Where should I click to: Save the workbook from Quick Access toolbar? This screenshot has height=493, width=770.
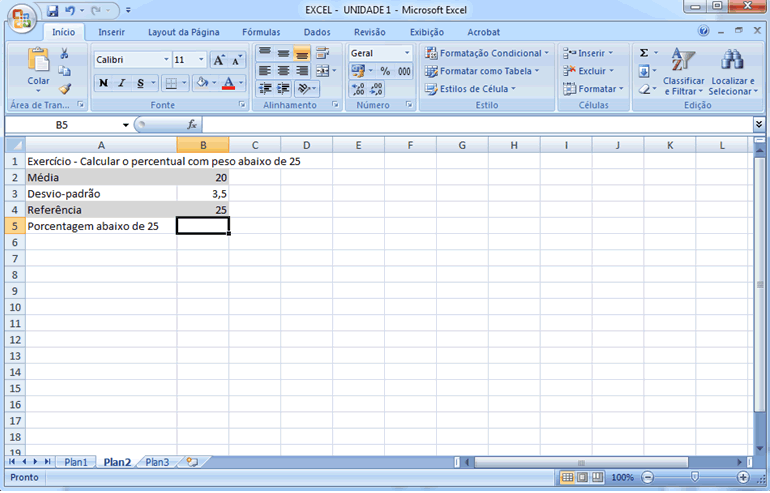click(52, 11)
